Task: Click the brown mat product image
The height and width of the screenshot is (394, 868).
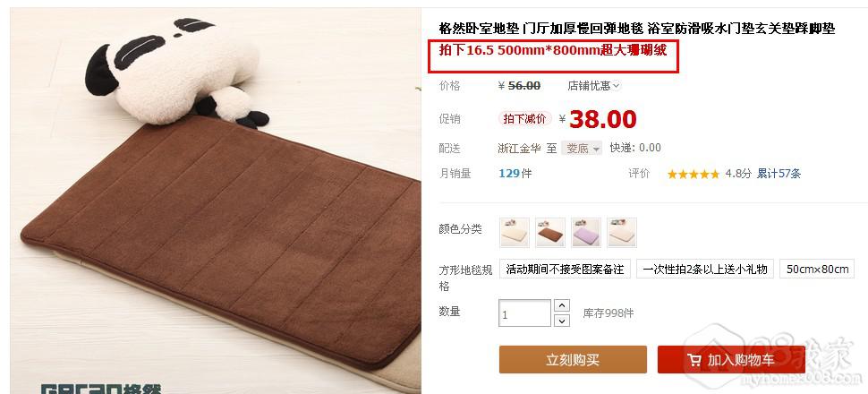Action: coord(216,201)
